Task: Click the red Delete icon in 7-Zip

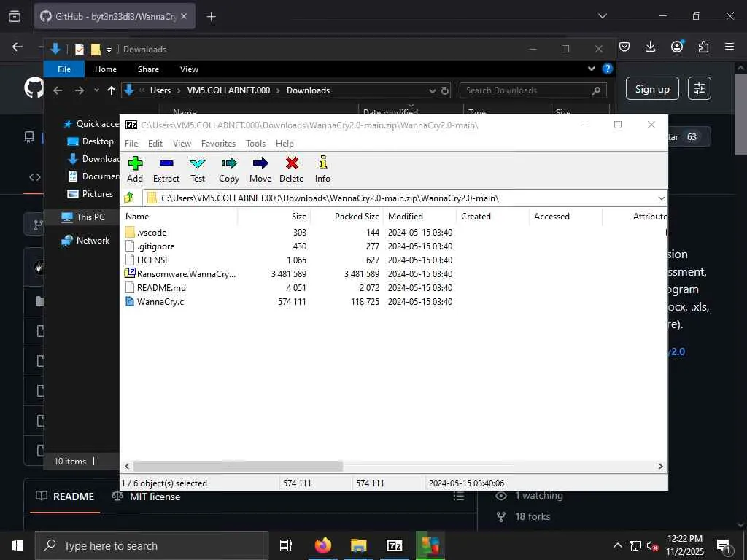Action: [292, 169]
